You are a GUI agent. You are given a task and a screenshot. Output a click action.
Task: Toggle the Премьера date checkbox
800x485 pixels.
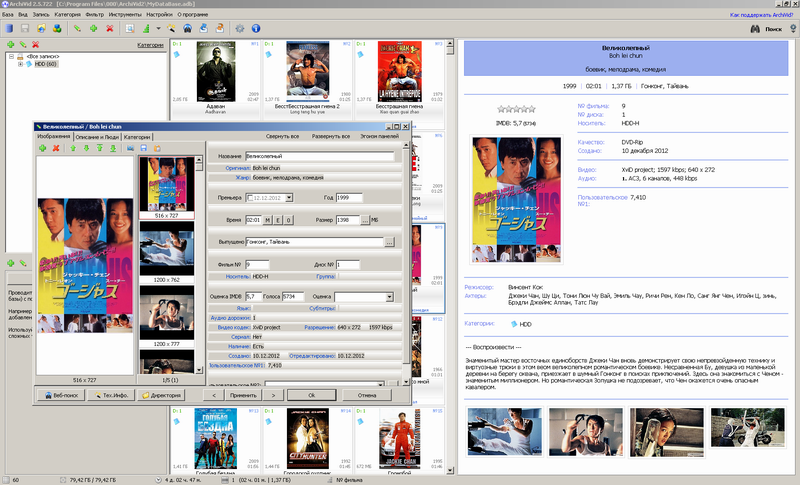[x=250, y=197]
